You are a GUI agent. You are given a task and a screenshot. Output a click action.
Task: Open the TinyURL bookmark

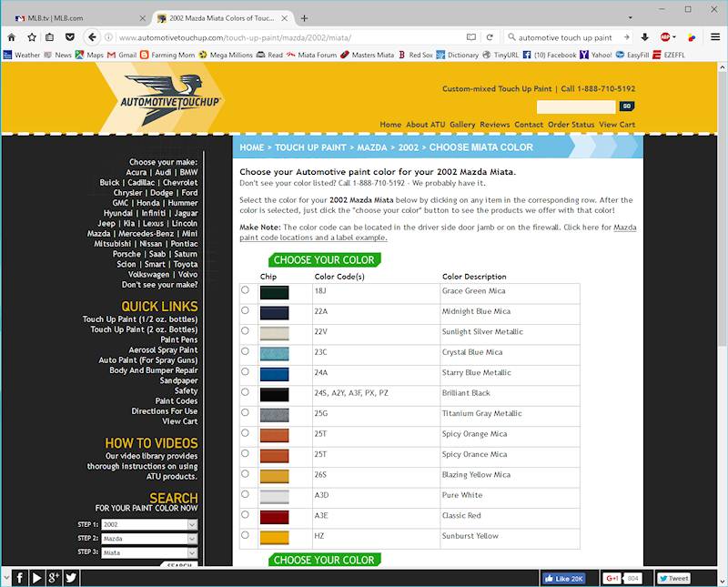point(500,55)
